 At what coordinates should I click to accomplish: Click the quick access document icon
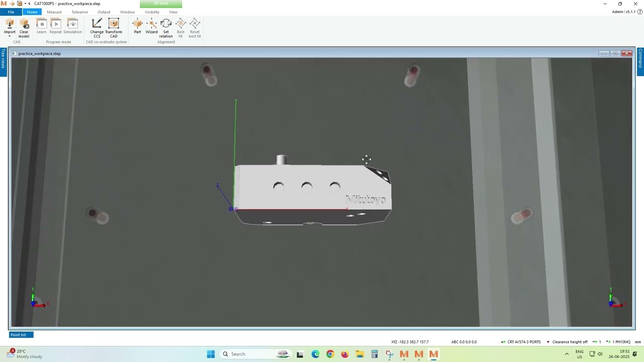tap(20, 4)
